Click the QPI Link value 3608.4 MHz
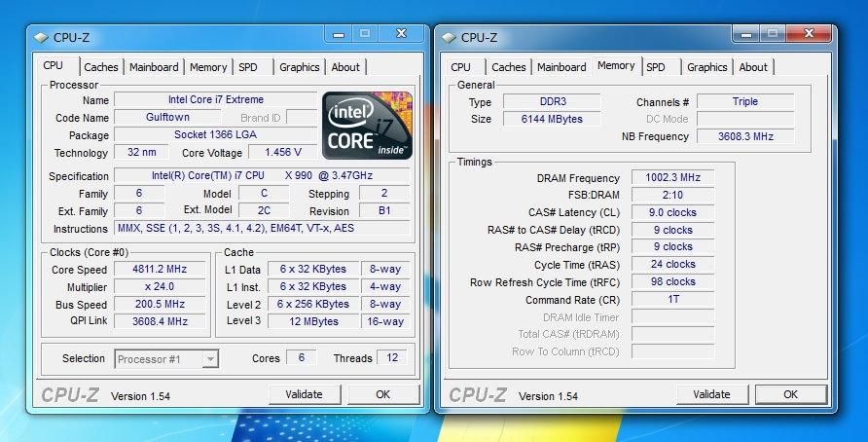868x442 pixels. coord(160,321)
